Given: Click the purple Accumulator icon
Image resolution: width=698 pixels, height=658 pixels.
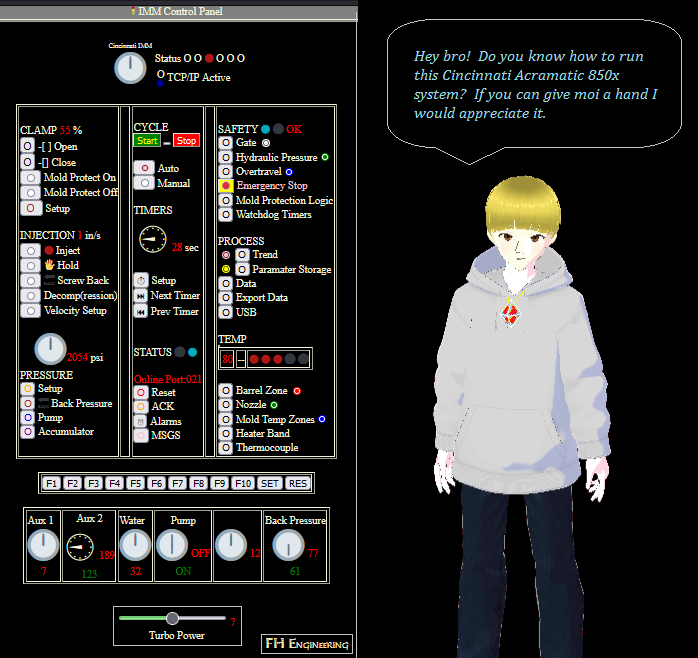Looking at the screenshot, I should click(x=28, y=431).
